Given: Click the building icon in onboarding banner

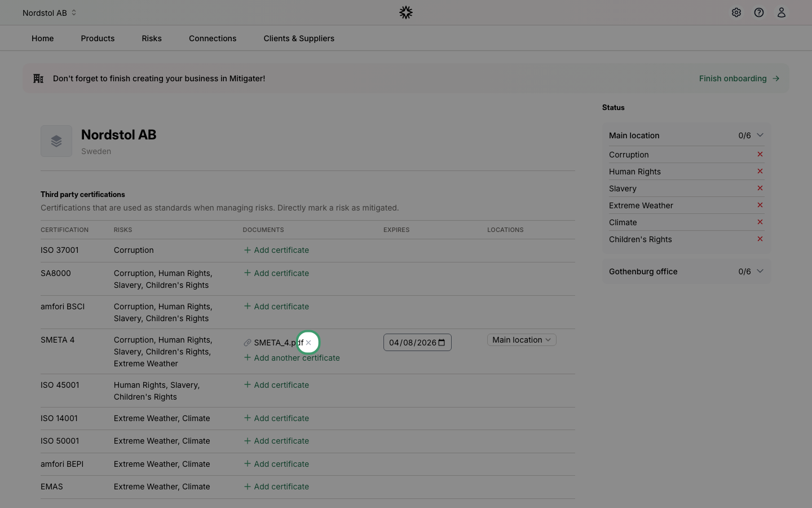Looking at the screenshot, I should click(38, 78).
